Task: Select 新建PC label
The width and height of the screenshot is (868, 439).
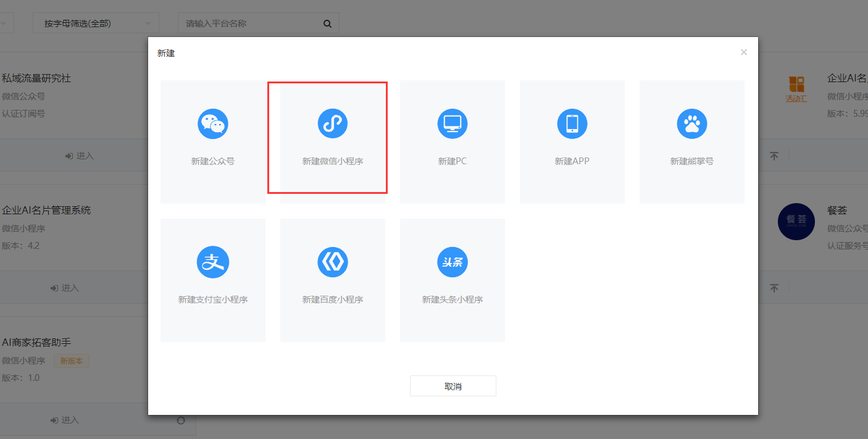Action: tap(453, 161)
